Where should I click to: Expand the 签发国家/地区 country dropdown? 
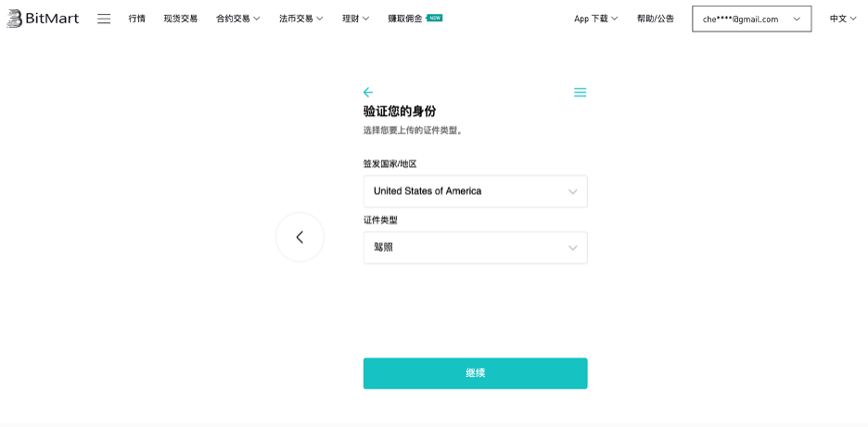pyautogui.click(x=475, y=191)
